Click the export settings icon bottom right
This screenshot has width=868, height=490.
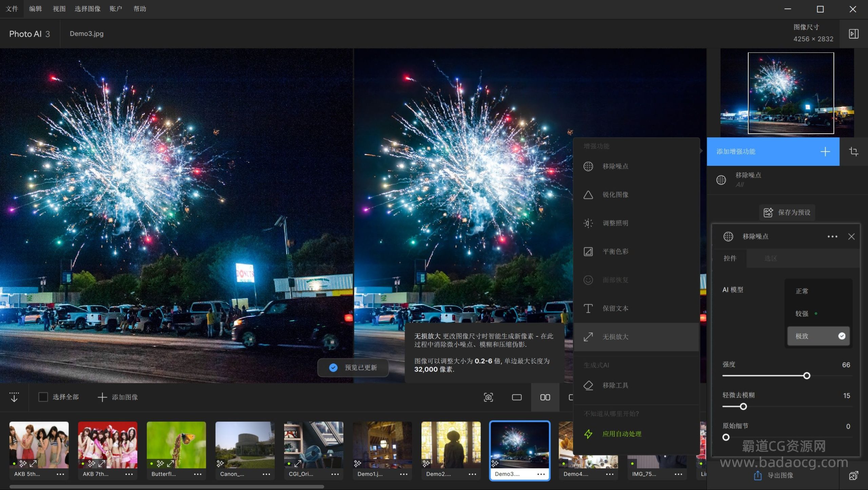(x=853, y=475)
